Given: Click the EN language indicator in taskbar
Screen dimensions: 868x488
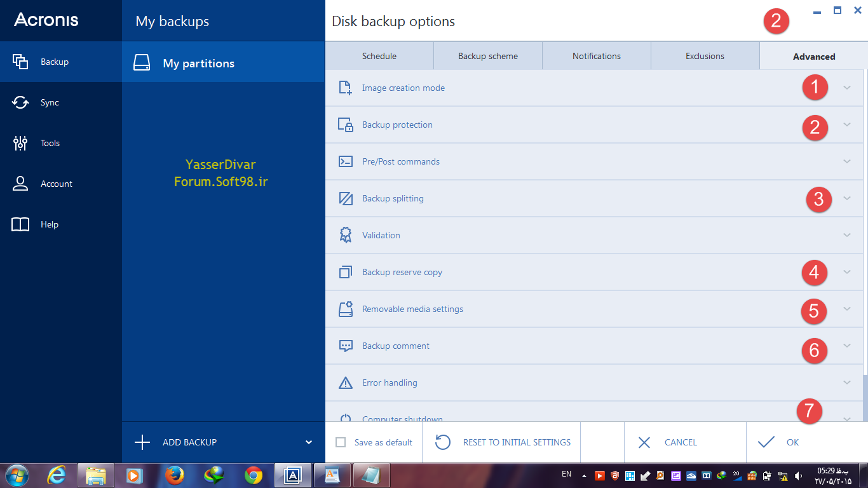Looking at the screenshot, I should [x=567, y=474].
